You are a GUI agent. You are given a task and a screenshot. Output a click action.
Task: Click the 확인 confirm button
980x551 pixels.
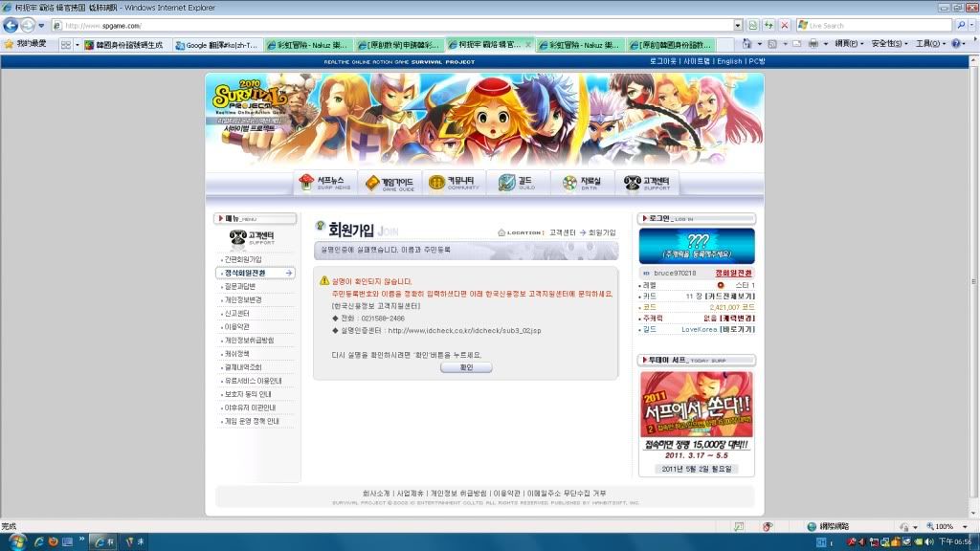pos(466,367)
